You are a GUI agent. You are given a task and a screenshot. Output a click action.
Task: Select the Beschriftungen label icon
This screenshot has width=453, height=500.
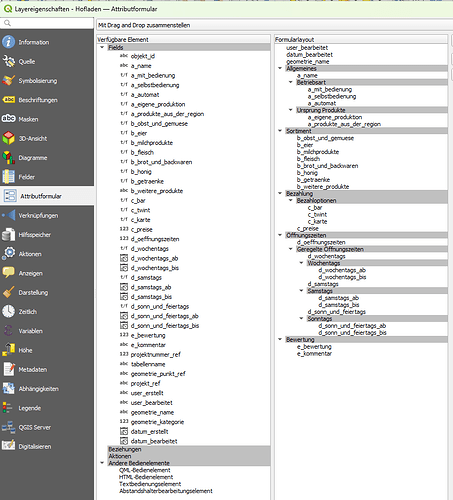tap(8, 100)
